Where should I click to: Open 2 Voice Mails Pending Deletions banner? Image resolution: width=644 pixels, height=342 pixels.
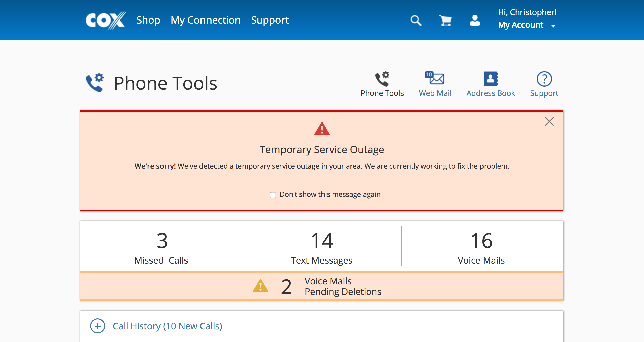tap(322, 286)
